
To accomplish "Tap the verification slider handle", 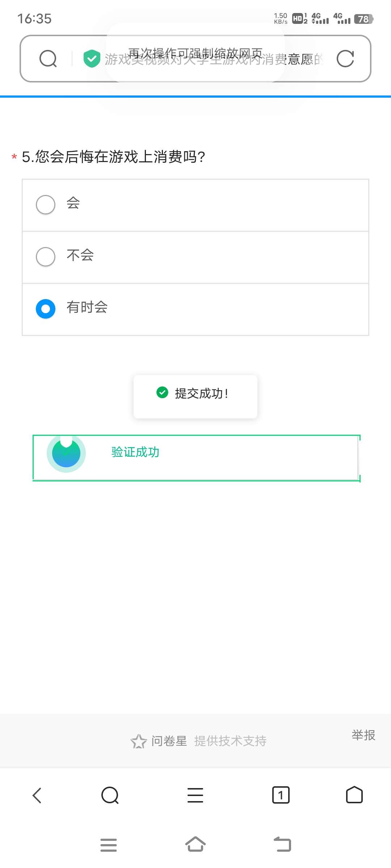I will [x=66, y=454].
